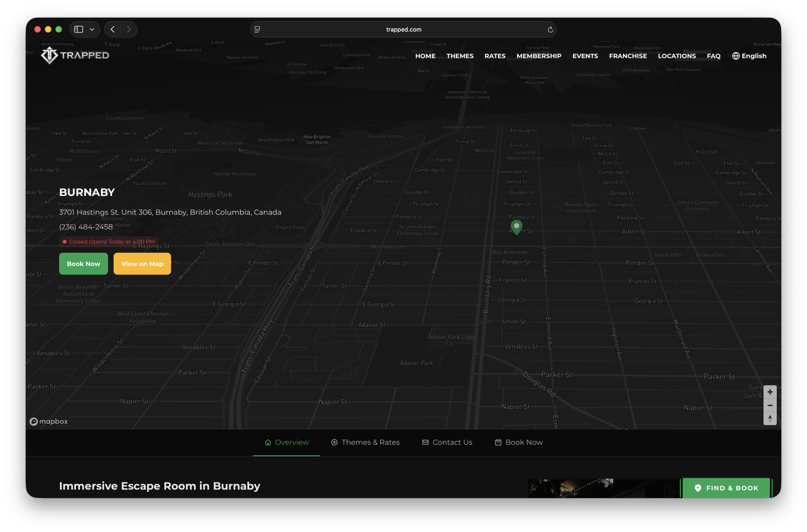Open the FAQ nav item
Viewport: 807px width, 532px height.
click(713, 56)
